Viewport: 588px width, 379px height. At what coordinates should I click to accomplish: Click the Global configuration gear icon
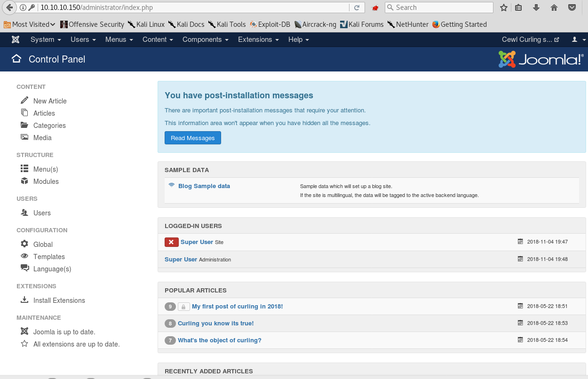[24, 244]
